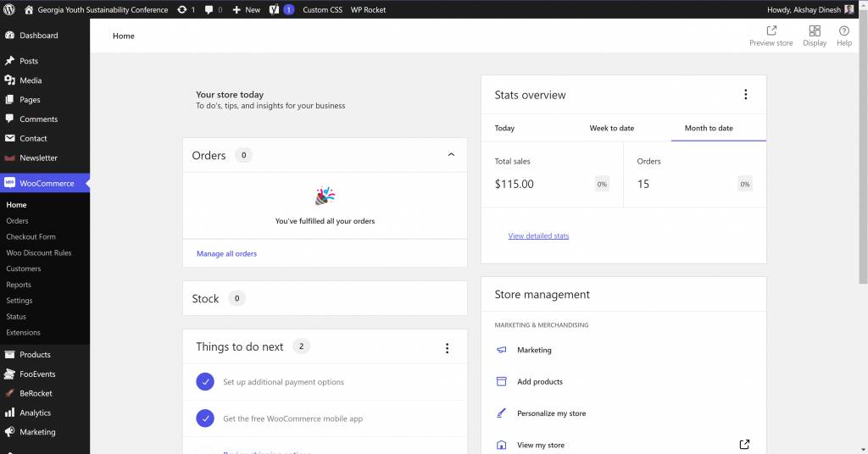868x454 pixels.
Task: Open the Help panel icon
Action: click(x=843, y=30)
